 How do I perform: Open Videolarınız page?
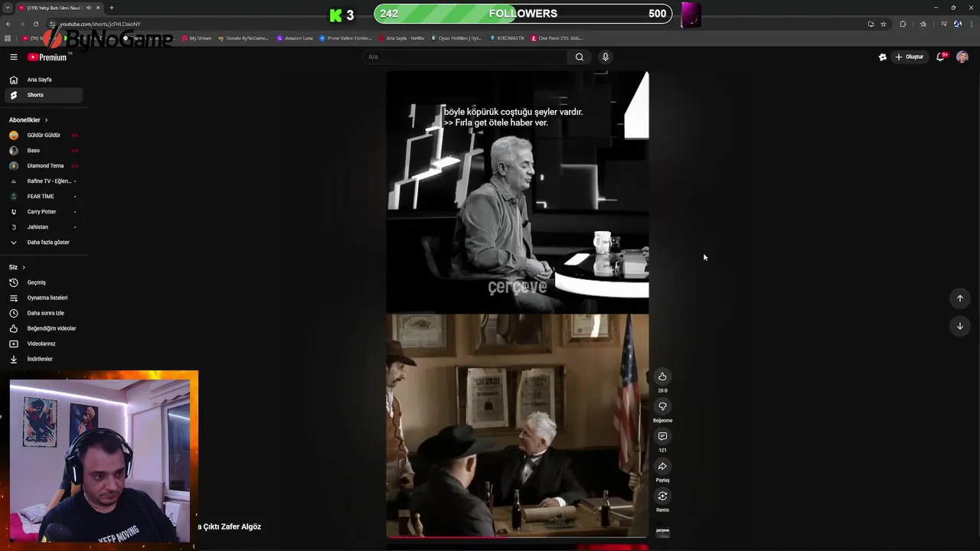point(42,344)
